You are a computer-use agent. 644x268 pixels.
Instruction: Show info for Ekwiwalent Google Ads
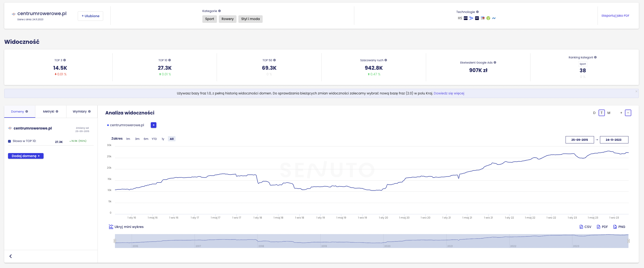coord(495,62)
